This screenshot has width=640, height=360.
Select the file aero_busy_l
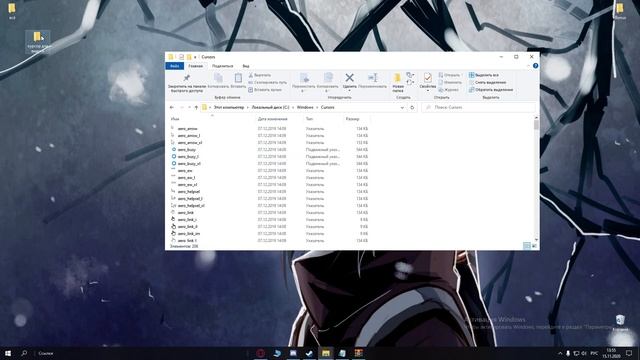188,156
